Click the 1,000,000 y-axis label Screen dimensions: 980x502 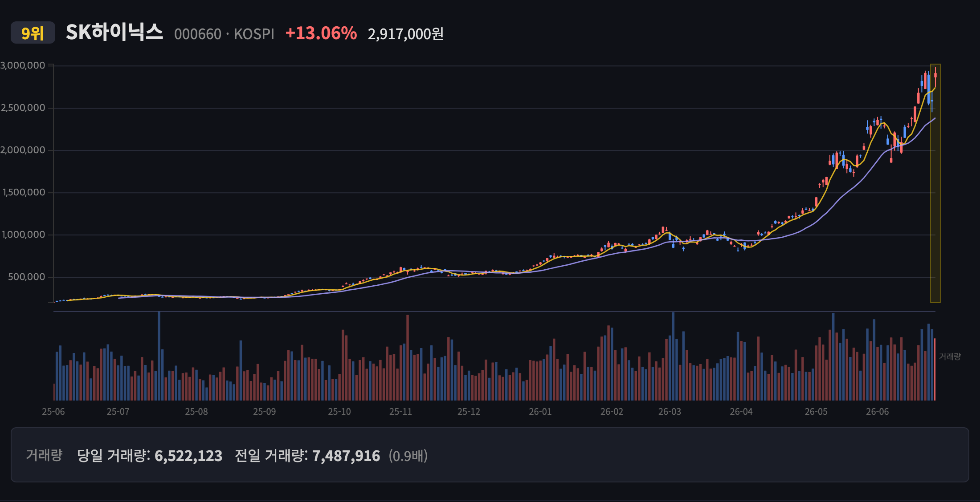click(24, 235)
